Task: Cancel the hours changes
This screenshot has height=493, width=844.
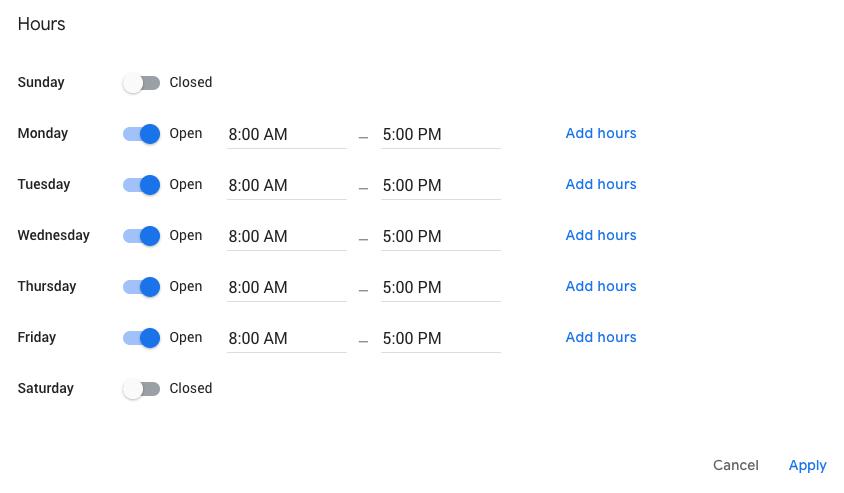Action: tap(735, 466)
